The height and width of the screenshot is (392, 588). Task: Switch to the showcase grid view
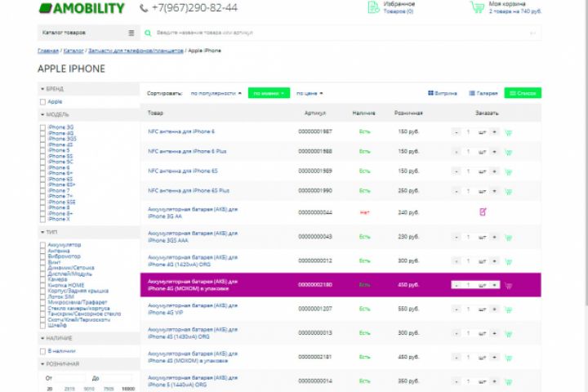[x=443, y=93]
